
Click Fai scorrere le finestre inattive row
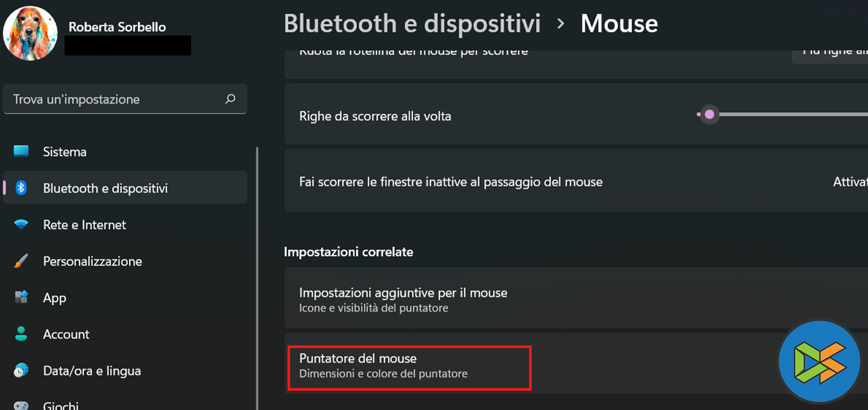pyautogui.click(x=451, y=181)
